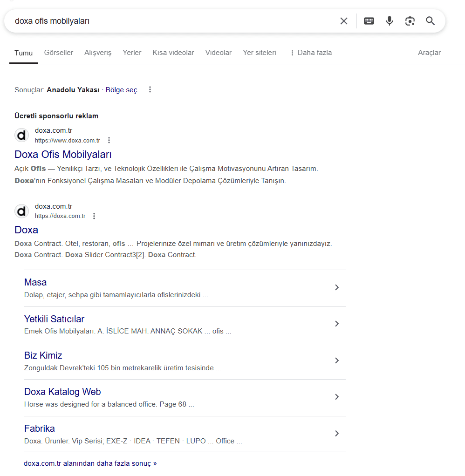The image size is (465, 476).
Task: Search by image with the camera lens icon
Action: coord(410,21)
